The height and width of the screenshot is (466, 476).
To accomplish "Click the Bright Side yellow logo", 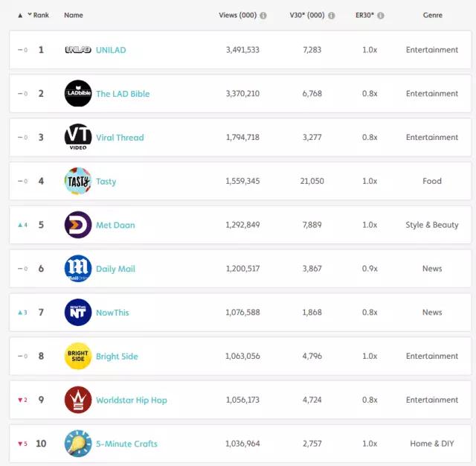I will pos(78,356).
